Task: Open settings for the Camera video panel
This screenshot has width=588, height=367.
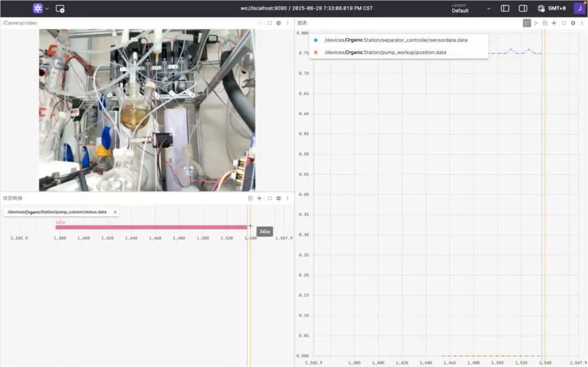Action: tap(278, 23)
